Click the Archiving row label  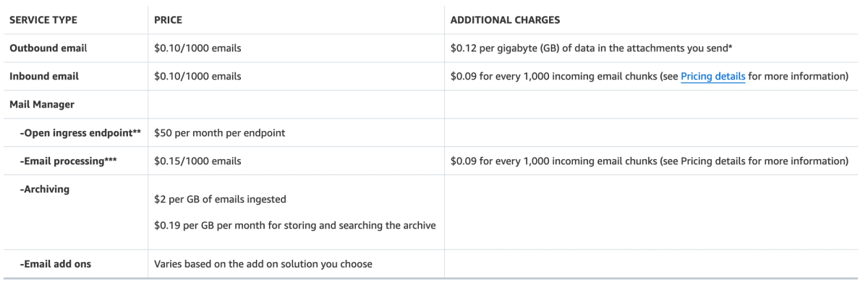pos(45,189)
